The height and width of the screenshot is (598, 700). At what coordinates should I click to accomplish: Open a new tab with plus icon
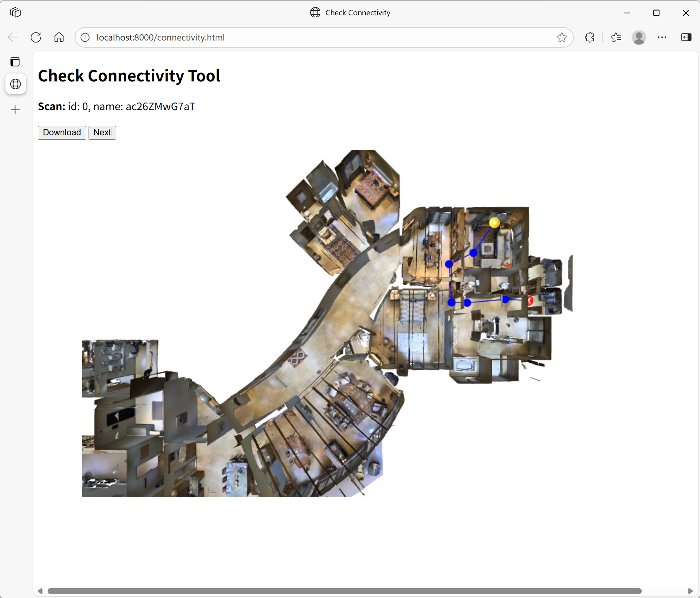point(15,110)
